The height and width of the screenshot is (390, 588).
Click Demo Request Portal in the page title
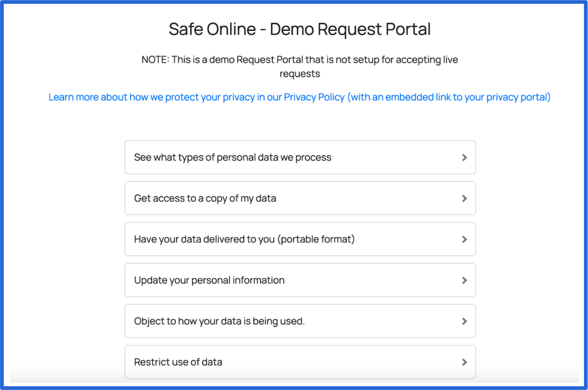point(350,29)
